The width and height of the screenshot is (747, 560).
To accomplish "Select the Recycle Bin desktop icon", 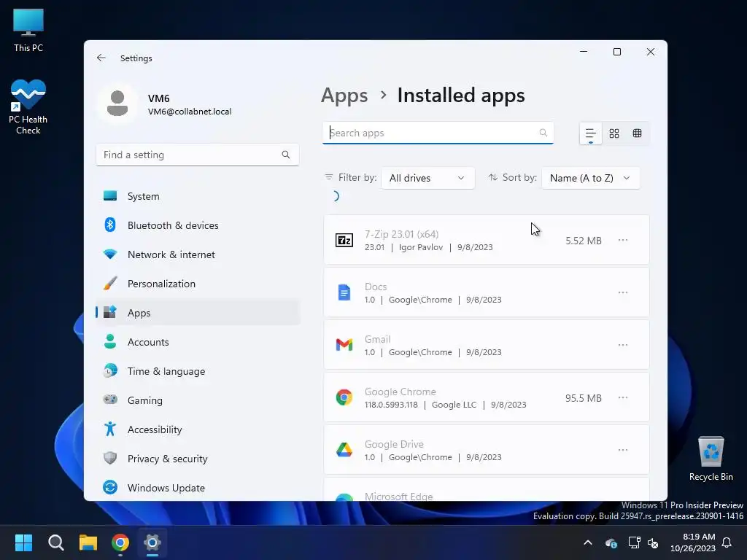I will (711, 459).
